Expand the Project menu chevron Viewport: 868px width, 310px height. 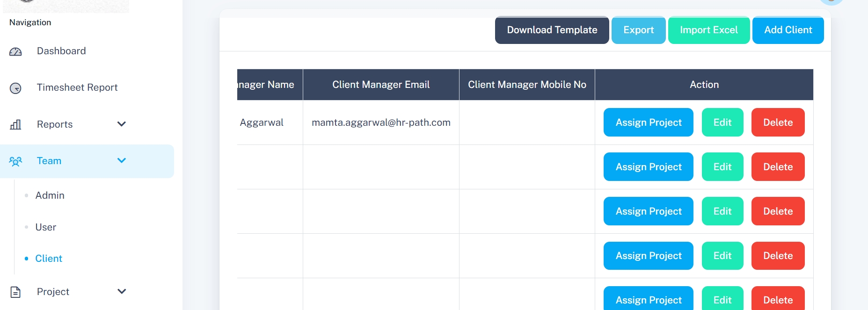tap(122, 291)
